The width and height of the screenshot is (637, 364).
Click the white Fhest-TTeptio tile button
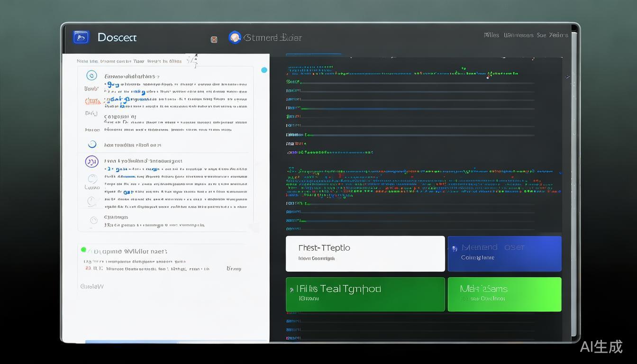(365, 254)
